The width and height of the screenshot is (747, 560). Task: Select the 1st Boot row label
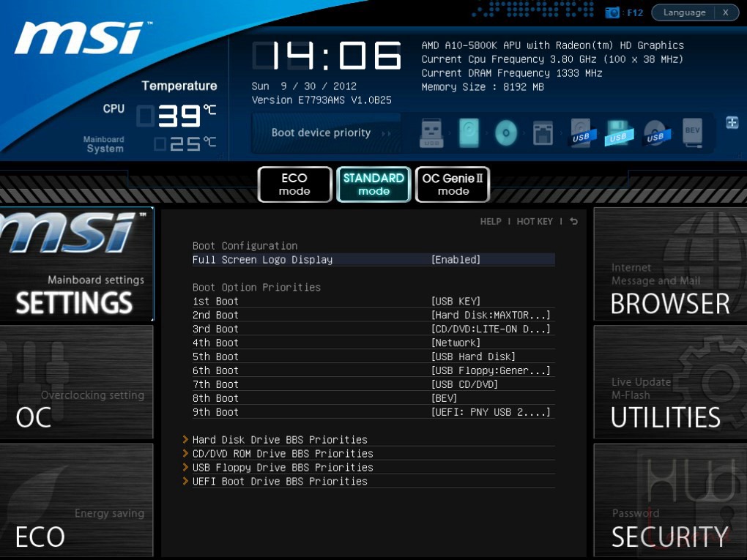[x=215, y=302]
